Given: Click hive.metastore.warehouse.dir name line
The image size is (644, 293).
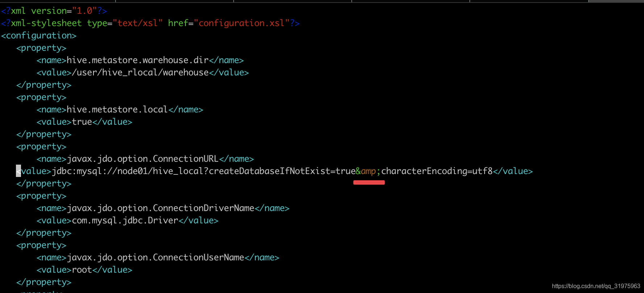Looking at the screenshot, I should 140,60.
